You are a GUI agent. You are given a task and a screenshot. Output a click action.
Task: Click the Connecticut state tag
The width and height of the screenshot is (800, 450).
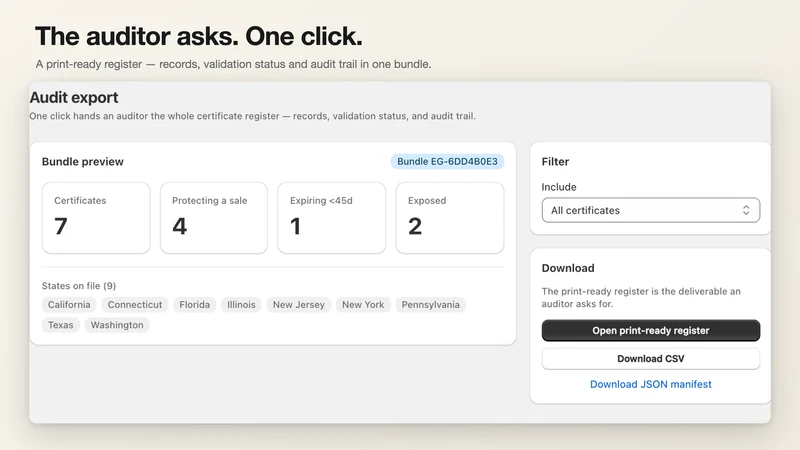click(135, 305)
